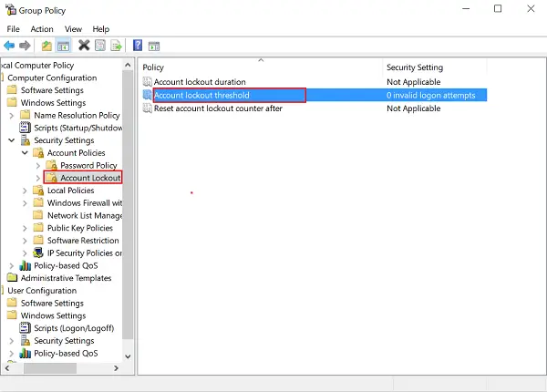Screen dimensions: 547x392
Task: Select Account Lockout tree item
Action: (x=90, y=178)
